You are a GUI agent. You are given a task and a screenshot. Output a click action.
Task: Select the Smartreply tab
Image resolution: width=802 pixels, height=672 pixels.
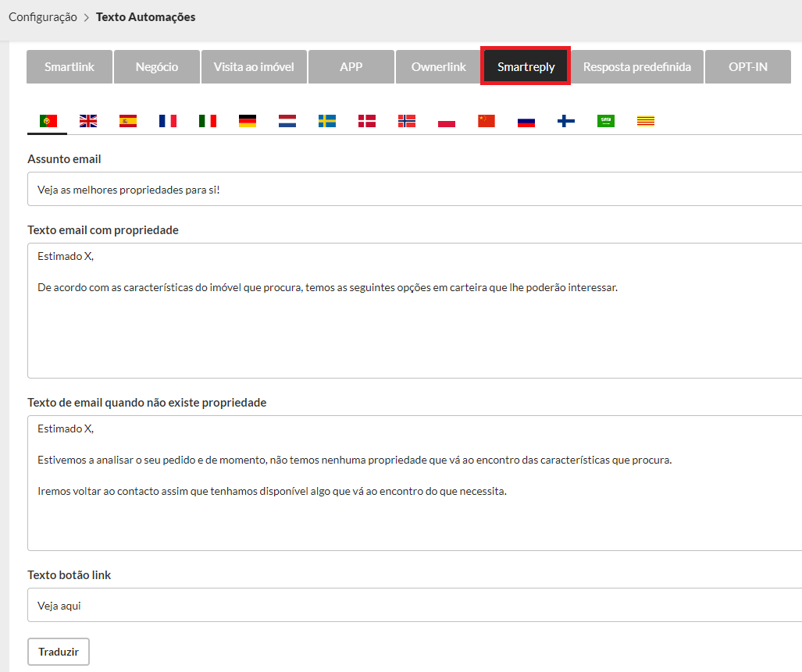(x=526, y=67)
